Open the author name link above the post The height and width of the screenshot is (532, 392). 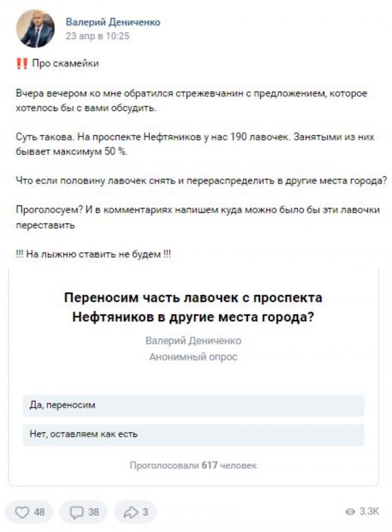click(x=113, y=23)
